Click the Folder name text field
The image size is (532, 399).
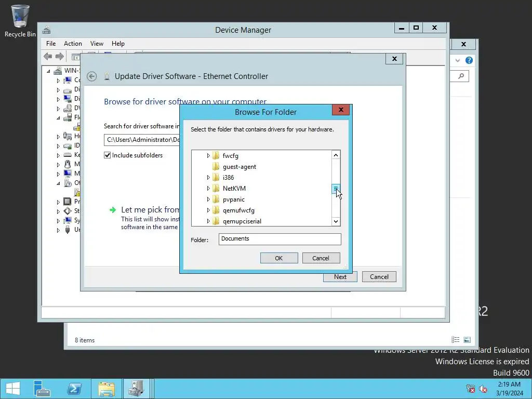pyautogui.click(x=280, y=239)
